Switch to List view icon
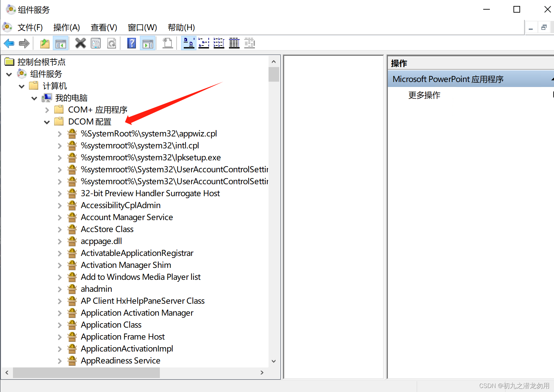The width and height of the screenshot is (554, 392). point(219,43)
